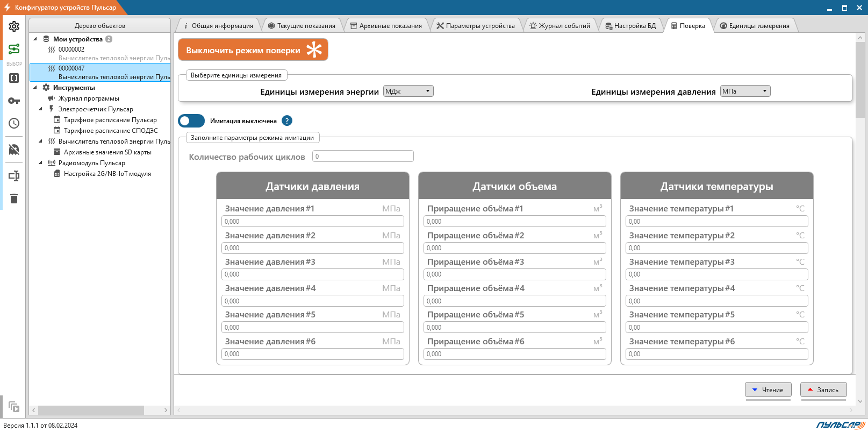Image resolution: width=868 pixels, height=432 pixels.
Task: Click the blue help question mark icon
Action: coord(287,121)
